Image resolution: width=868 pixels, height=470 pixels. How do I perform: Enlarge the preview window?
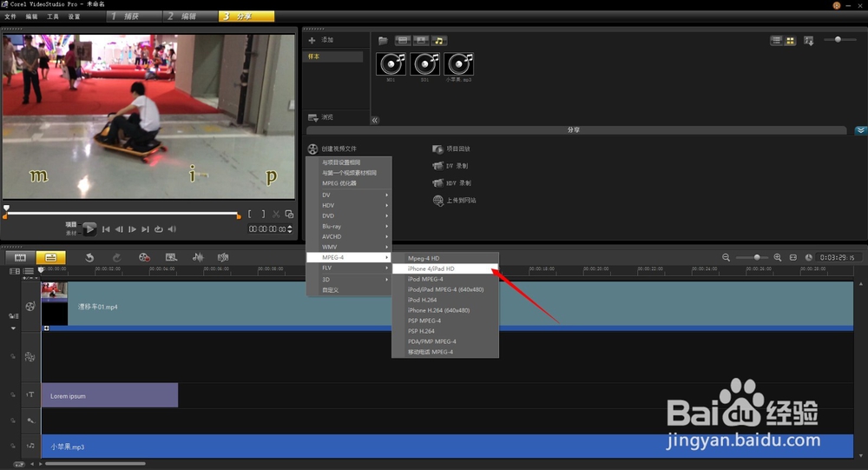coord(289,214)
